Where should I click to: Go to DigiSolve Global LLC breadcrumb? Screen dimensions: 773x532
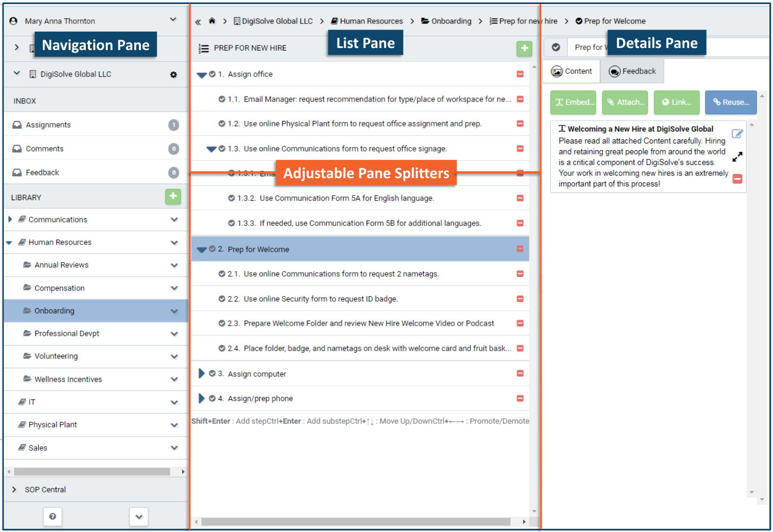273,21
